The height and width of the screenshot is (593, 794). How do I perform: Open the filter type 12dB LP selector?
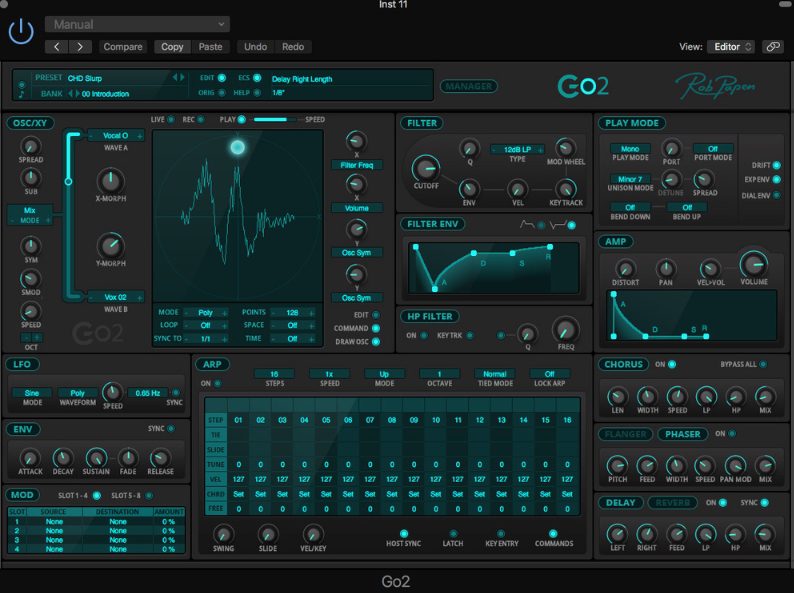click(x=517, y=149)
